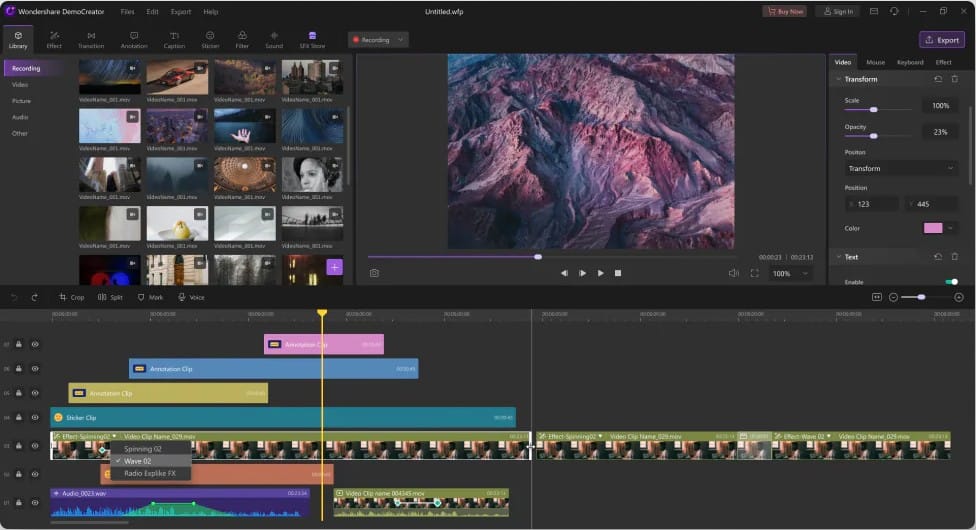Viewport: 976px width, 530px height.
Task: Delete the Text section with trash icon
Action: [x=954, y=257]
